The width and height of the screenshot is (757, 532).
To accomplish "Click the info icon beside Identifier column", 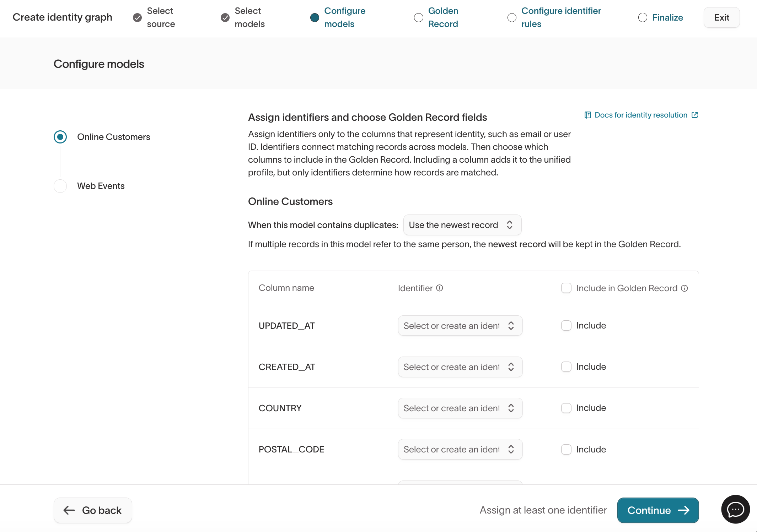I will click(x=440, y=288).
